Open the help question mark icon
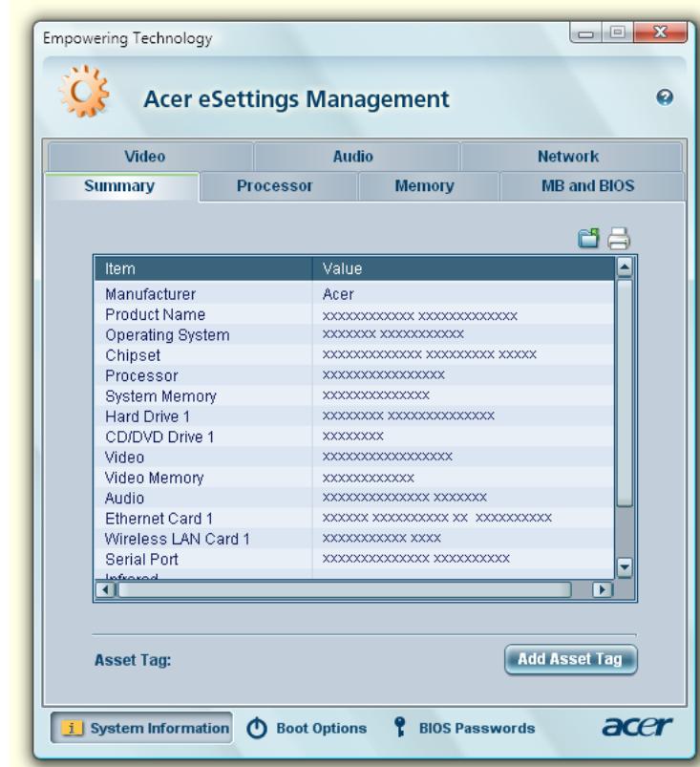This screenshot has height=767, width=700. coord(665,97)
